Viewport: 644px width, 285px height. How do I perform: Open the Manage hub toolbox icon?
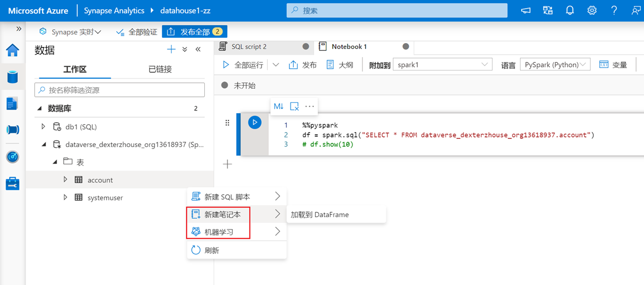[x=13, y=183]
